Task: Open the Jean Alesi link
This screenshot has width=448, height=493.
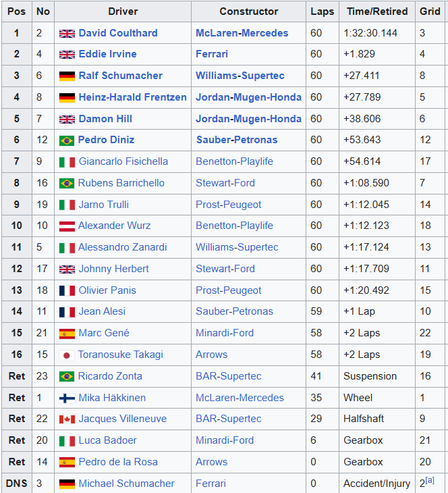Action: coord(102,311)
